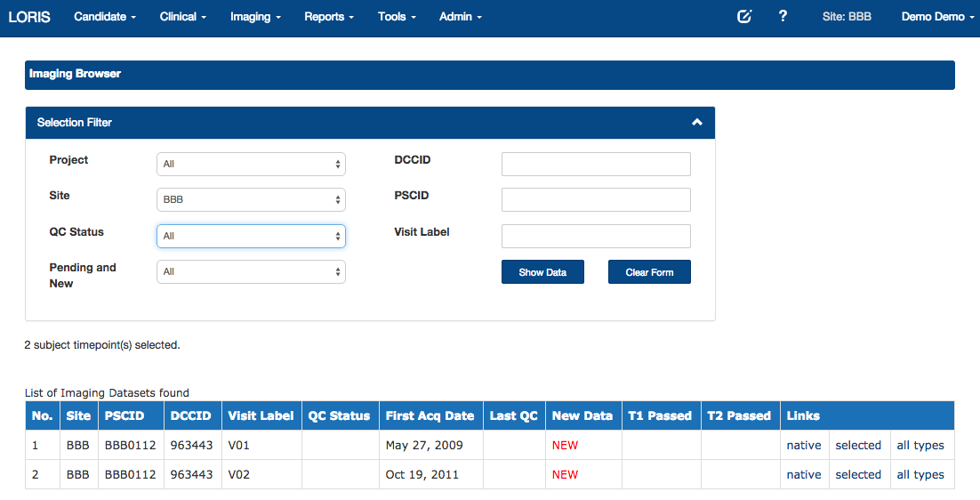Collapse the Selection Filter panel chevron
The width and height of the screenshot is (980, 500).
click(697, 123)
